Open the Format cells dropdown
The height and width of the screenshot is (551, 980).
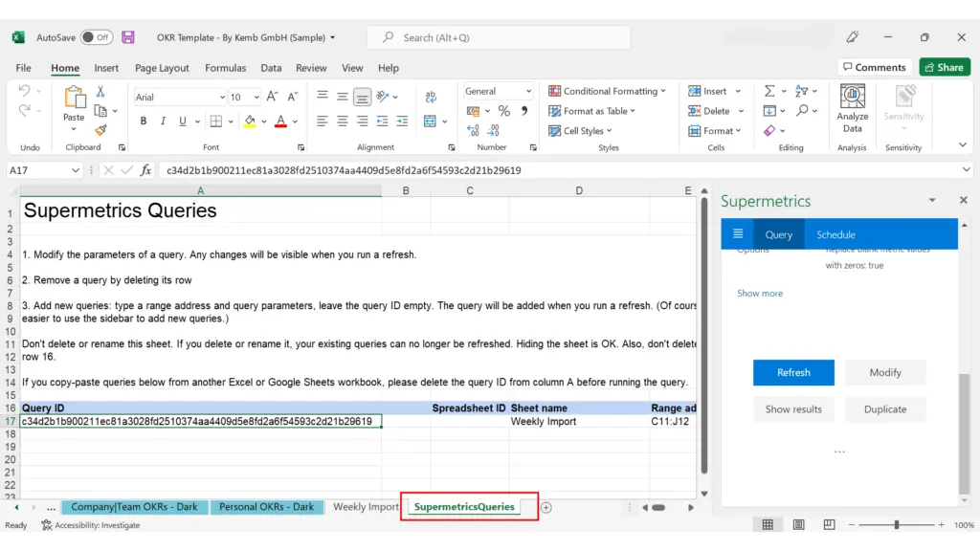(x=738, y=130)
